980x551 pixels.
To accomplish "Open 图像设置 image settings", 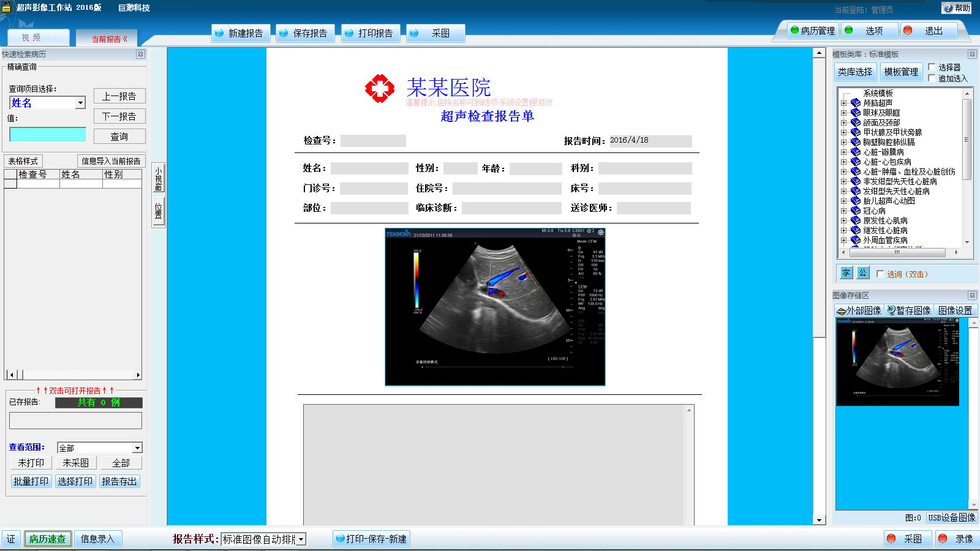I will pos(955,310).
